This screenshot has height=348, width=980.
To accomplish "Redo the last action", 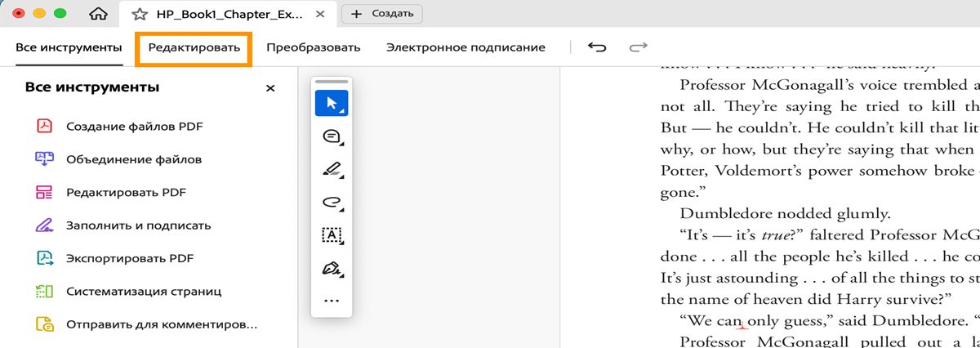I will pyautogui.click(x=638, y=47).
